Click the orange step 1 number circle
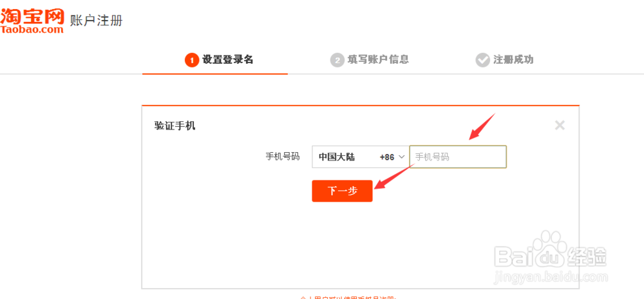The image size is (644, 299). (x=191, y=60)
